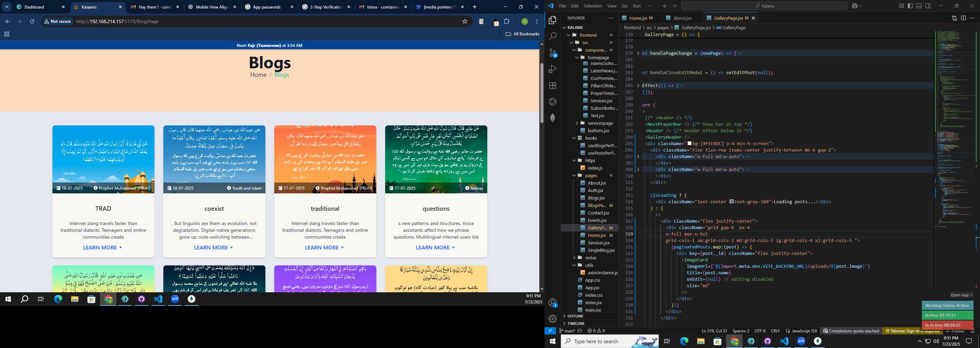The image size is (980, 348).
Task: Click the Home breadcrumb link under Blogs
Action: pos(258,75)
